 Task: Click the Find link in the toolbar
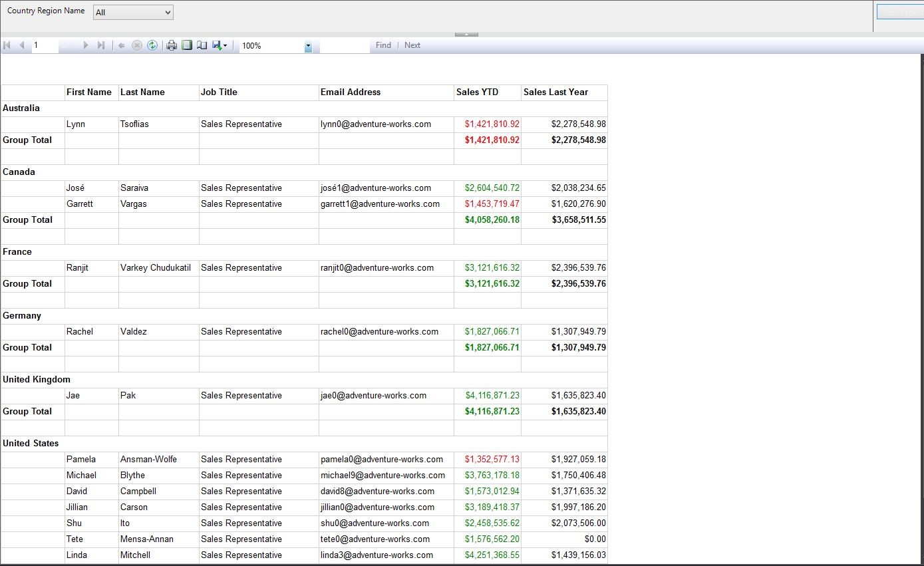pos(383,45)
